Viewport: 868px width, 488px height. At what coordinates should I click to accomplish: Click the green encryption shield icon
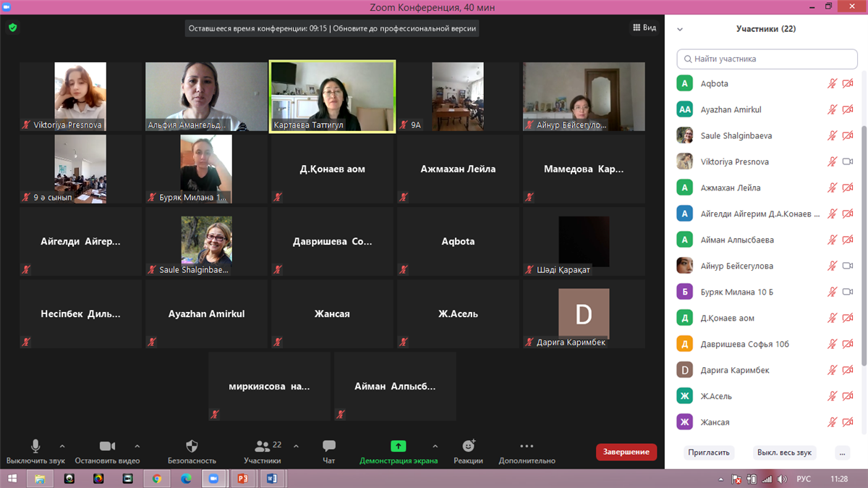click(12, 28)
